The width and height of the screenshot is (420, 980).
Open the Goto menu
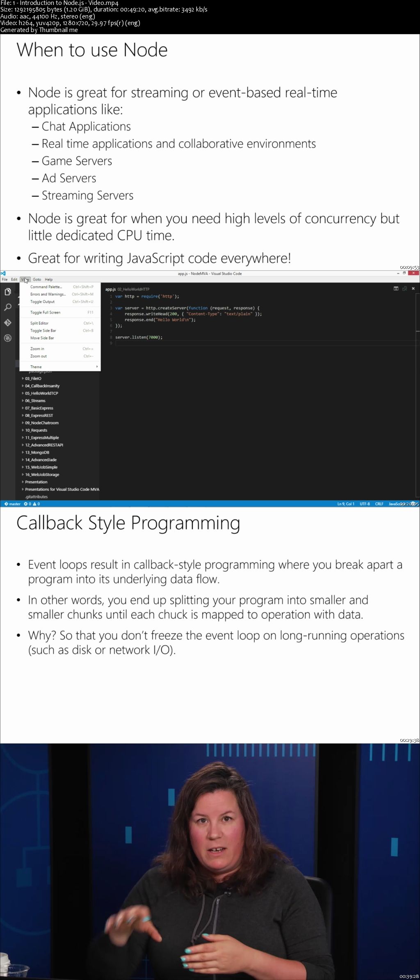point(37,279)
